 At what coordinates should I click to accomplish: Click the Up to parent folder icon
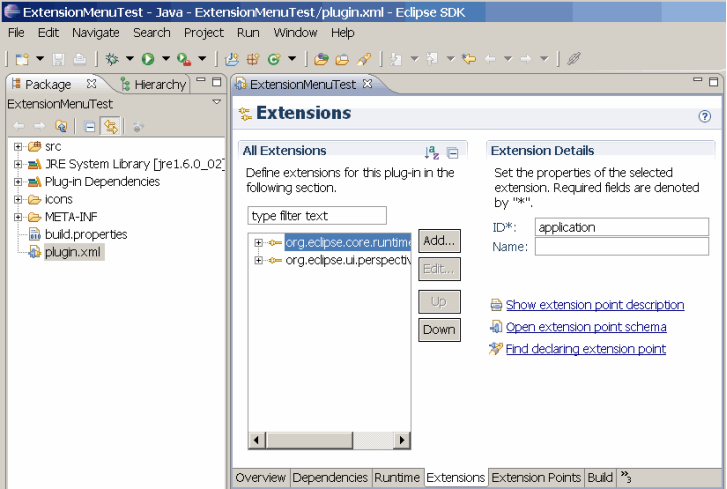pos(61,126)
